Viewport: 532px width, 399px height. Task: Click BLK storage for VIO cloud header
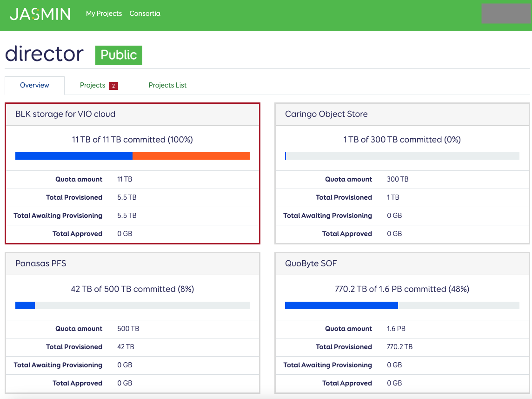(65, 114)
